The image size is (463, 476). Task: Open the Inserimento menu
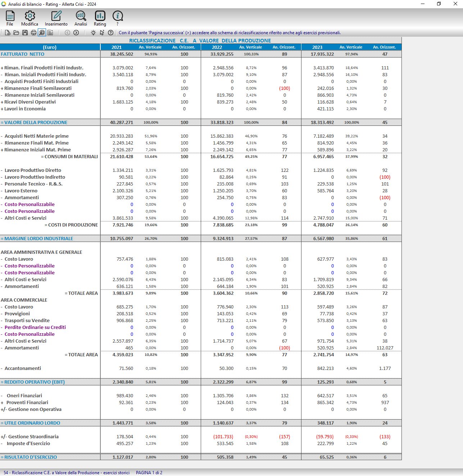click(56, 18)
